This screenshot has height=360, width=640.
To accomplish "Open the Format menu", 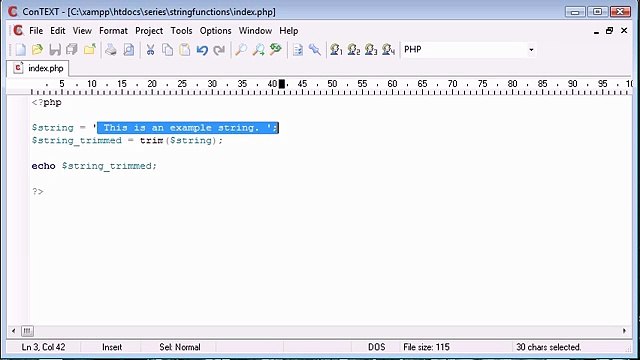I will click(113, 31).
